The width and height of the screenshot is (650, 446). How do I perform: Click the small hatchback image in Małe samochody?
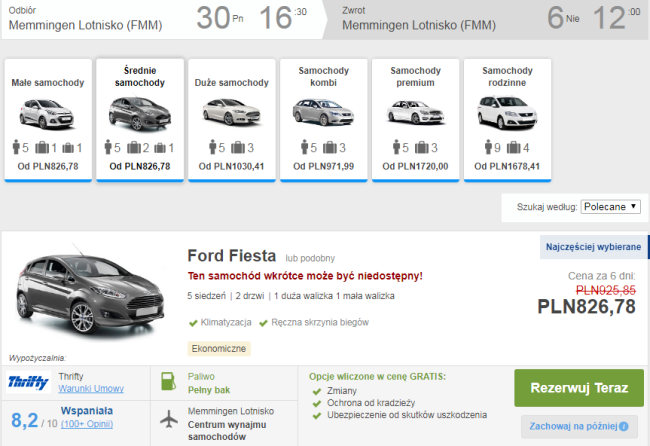point(47,114)
